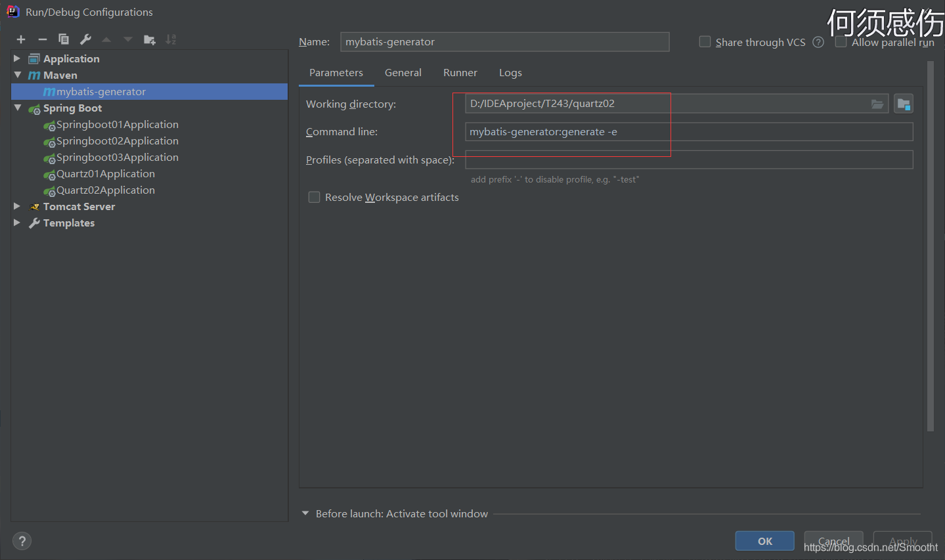Image resolution: width=945 pixels, height=560 pixels.
Task: Switch to the General tab
Action: pyautogui.click(x=403, y=73)
